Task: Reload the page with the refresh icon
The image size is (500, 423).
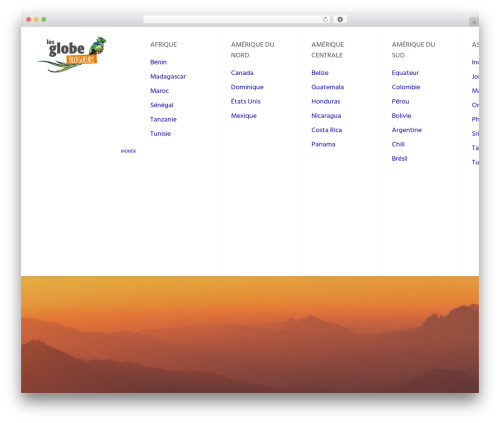Action: [x=325, y=20]
